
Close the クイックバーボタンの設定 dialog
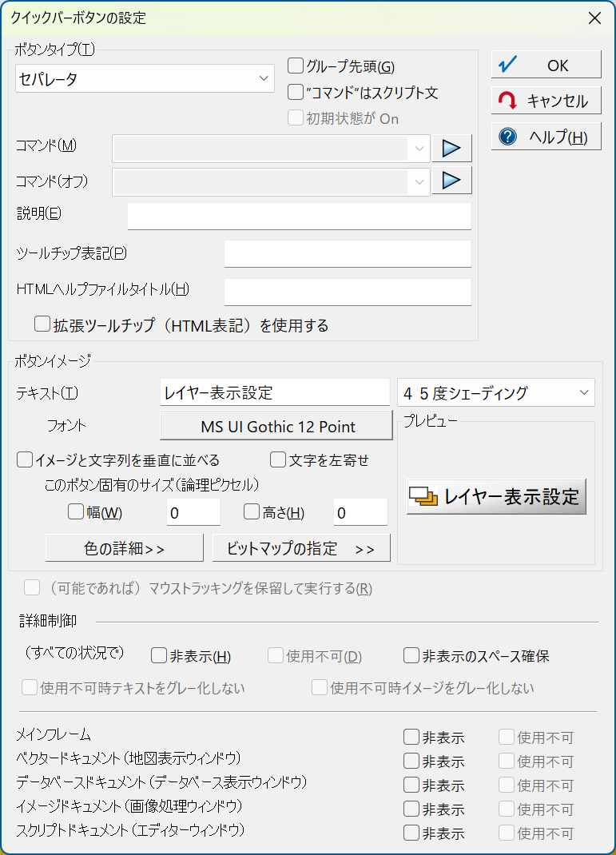coord(594,18)
